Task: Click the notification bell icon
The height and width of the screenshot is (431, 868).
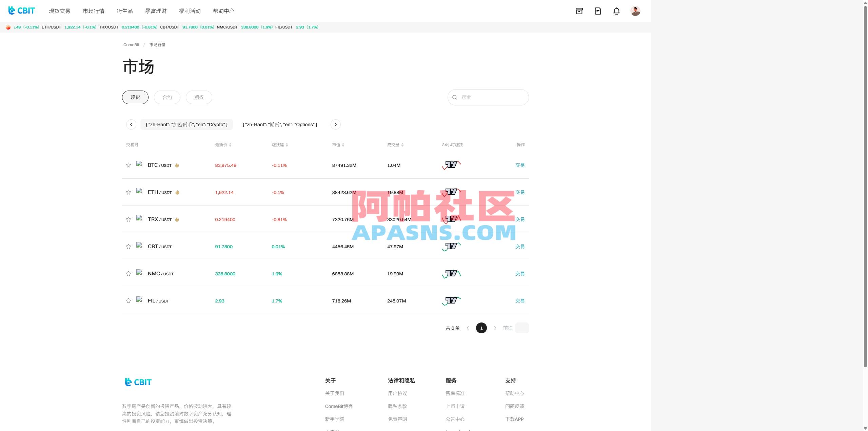Action: (616, 11)
